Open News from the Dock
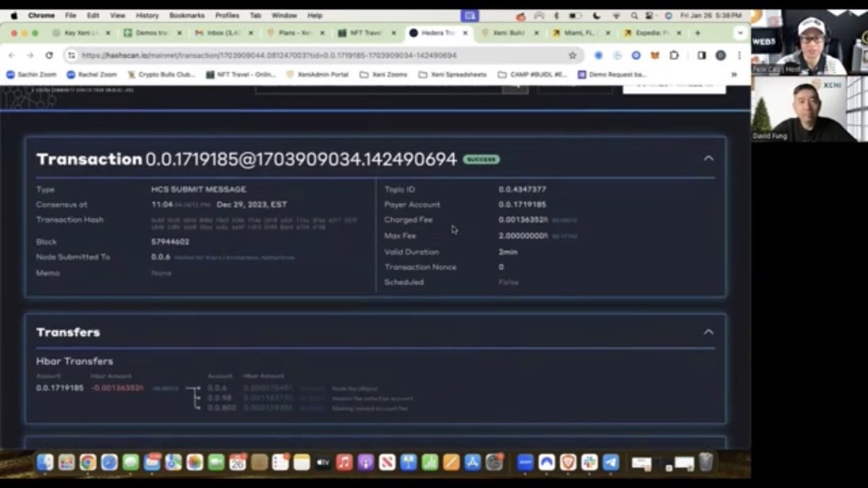This screenshot has height=488, width=868. pyautogui.click(x=387, y=462)
